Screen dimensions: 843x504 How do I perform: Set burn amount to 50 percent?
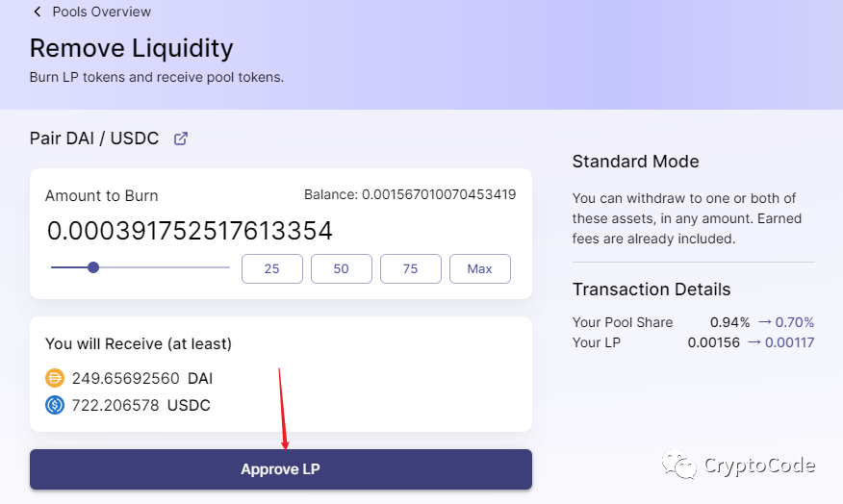point(342,268)
